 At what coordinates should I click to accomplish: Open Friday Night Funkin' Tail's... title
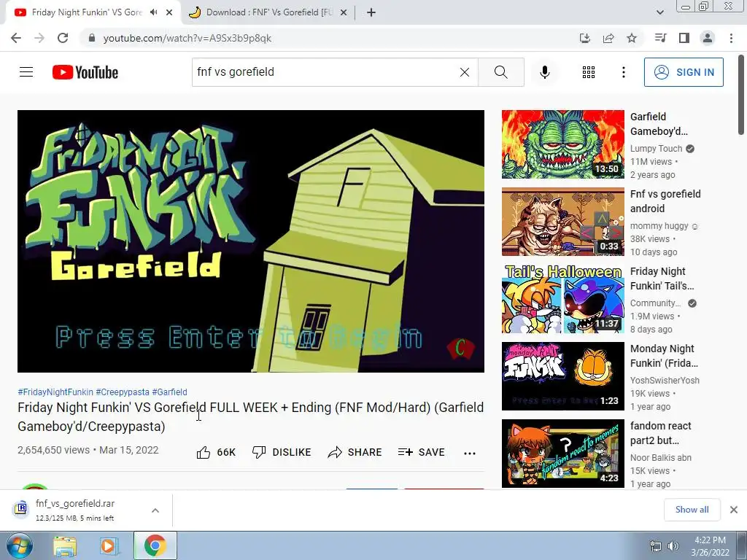click(662, 279)
